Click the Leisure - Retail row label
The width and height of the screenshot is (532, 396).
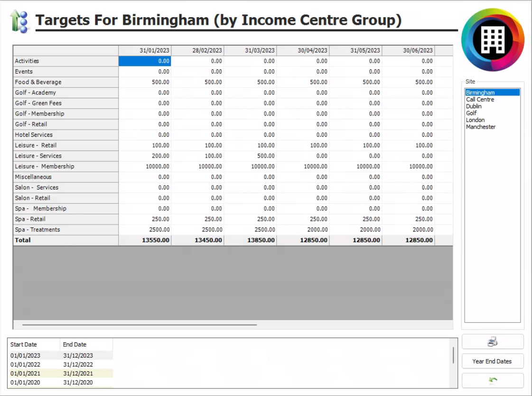pos(66,145)
